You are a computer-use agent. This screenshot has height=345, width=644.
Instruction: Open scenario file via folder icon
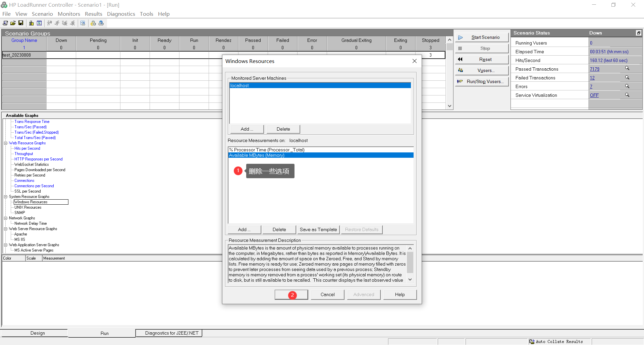click(x=13, y=23)
